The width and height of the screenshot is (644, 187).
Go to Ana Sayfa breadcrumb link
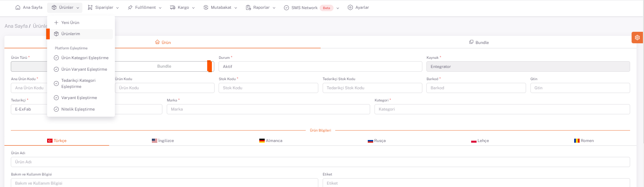tap(16, 26)
